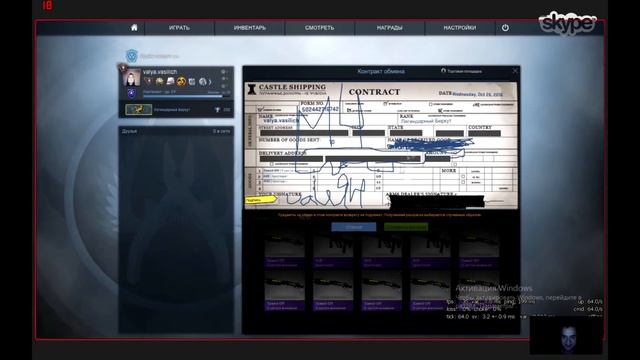Select third weapon card in top row
This screenshot has height=360, width=640.
click(x=382, y=250)
